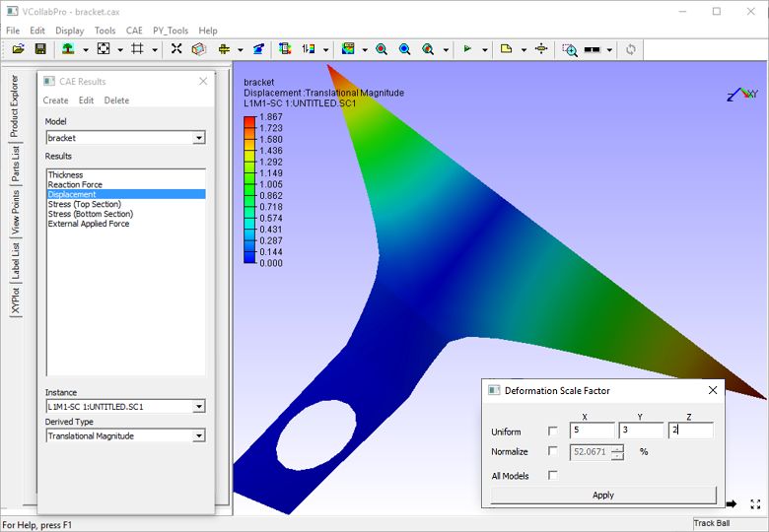Click the color legend bar in viewer

(x=249, y=190)
